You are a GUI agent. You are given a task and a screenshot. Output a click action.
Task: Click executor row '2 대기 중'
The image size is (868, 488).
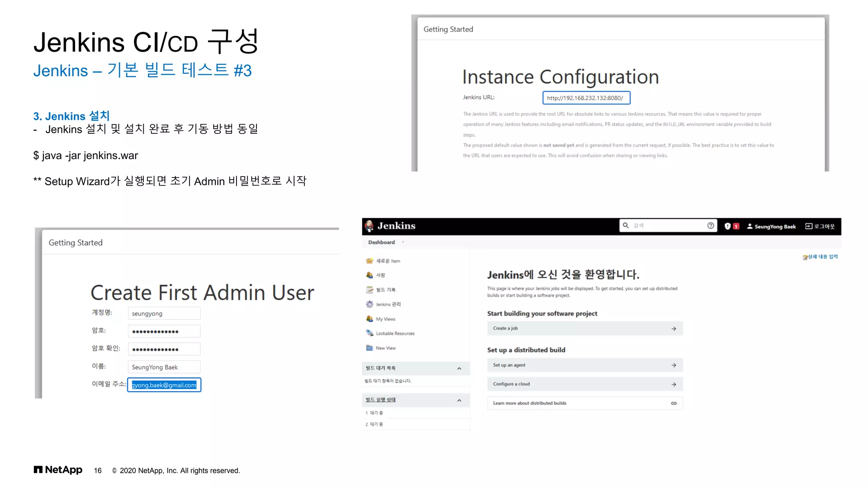[416, 424]
